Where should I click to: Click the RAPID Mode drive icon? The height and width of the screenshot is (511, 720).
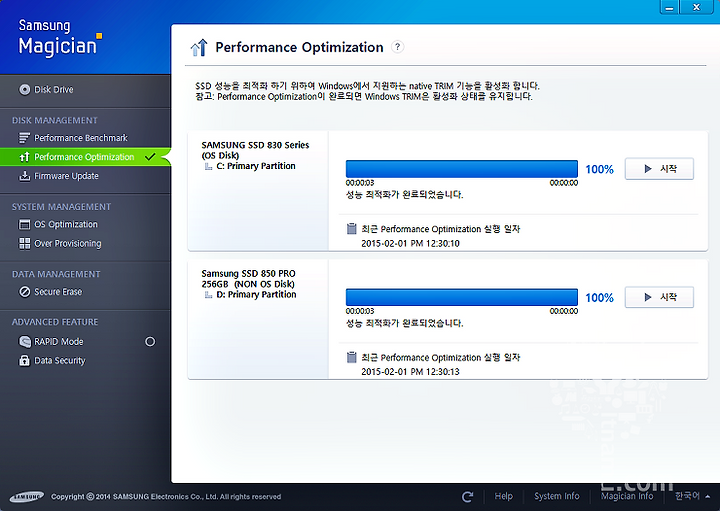[x=24, y=342]
